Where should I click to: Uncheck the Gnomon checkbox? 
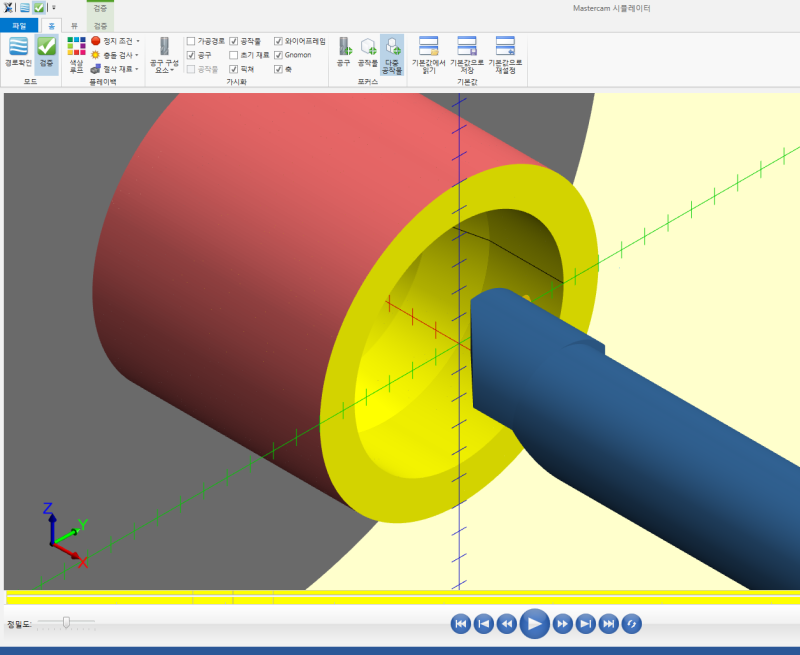click(x=279, y=55)
